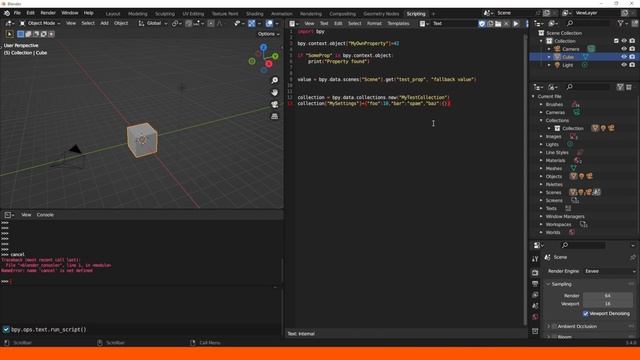Click the pan hand icon in viewport
This screenshot has width=640, height=360.
(x=275, y=92)
